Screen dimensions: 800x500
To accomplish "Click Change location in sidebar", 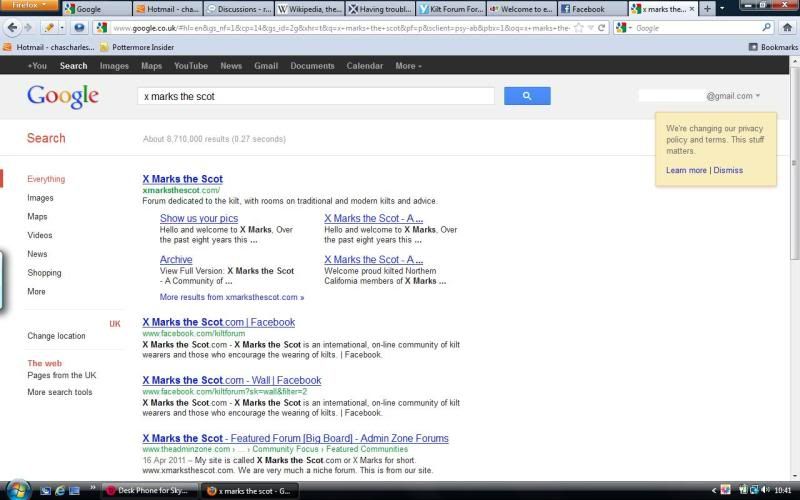I will (x=57, y=336).
